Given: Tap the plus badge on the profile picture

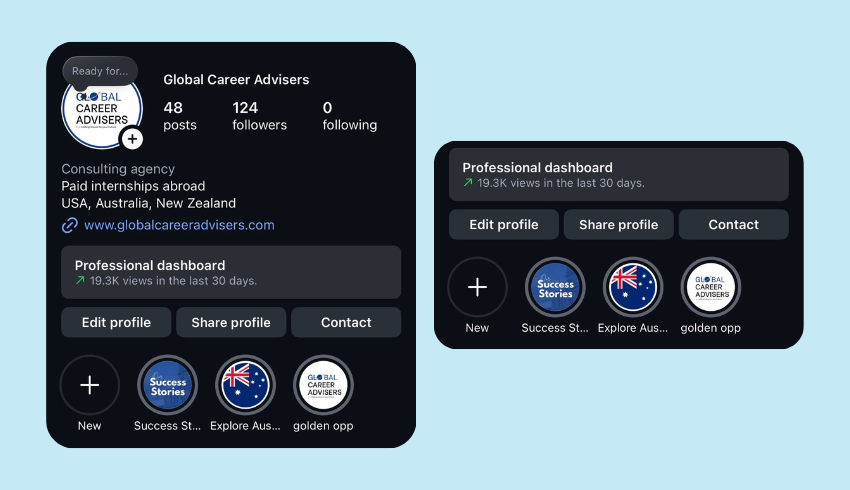Looking at the screenshot, I should tap(132, 139).
